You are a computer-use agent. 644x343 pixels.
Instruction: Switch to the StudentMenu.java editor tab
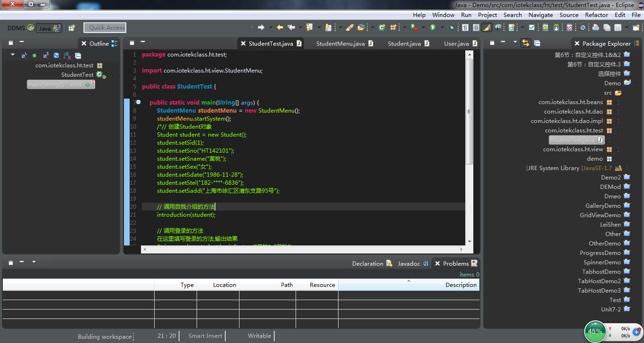pos(345,43)
